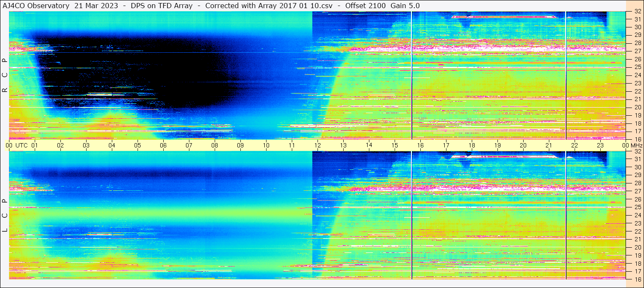Select hour mark "17" on time axis
Image resolution: width=644 pixels, height=288 pixels.
pos(446,145)
